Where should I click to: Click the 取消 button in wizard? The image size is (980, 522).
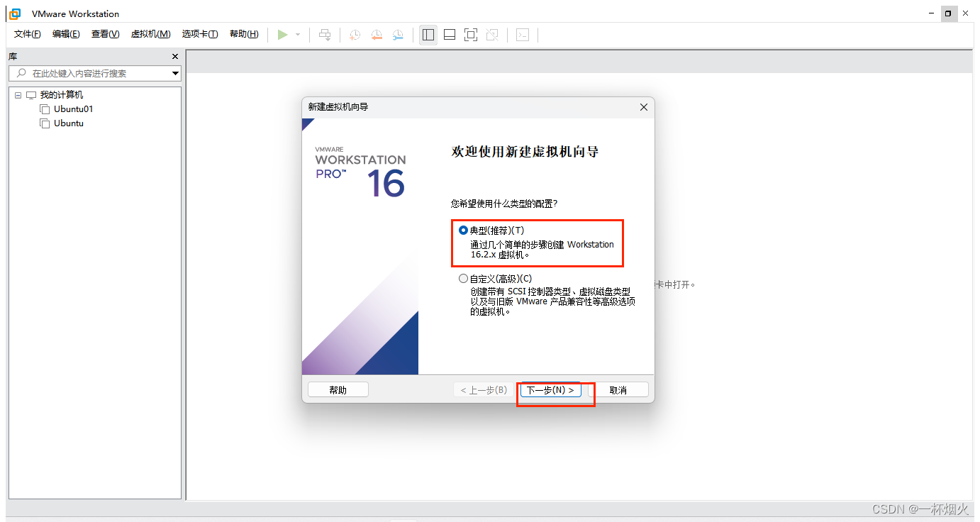[x=618, y=390]
